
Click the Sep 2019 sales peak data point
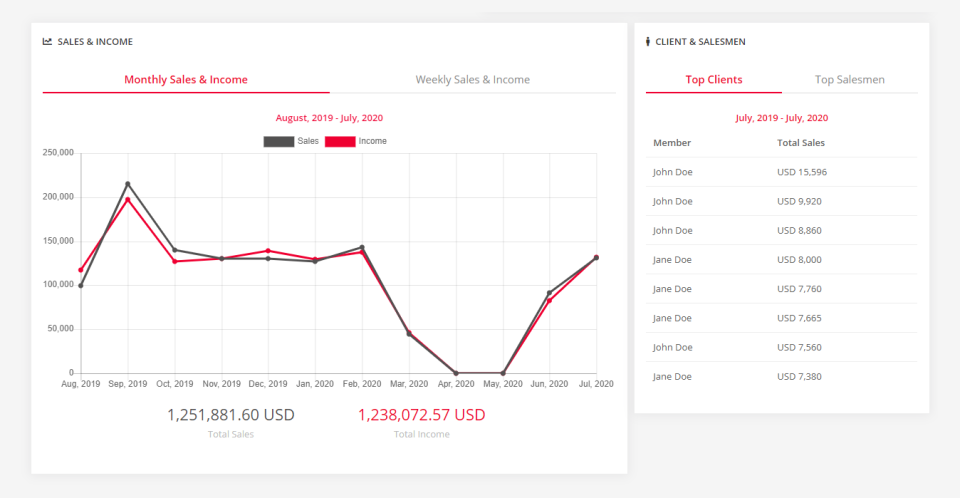(127, 184)
